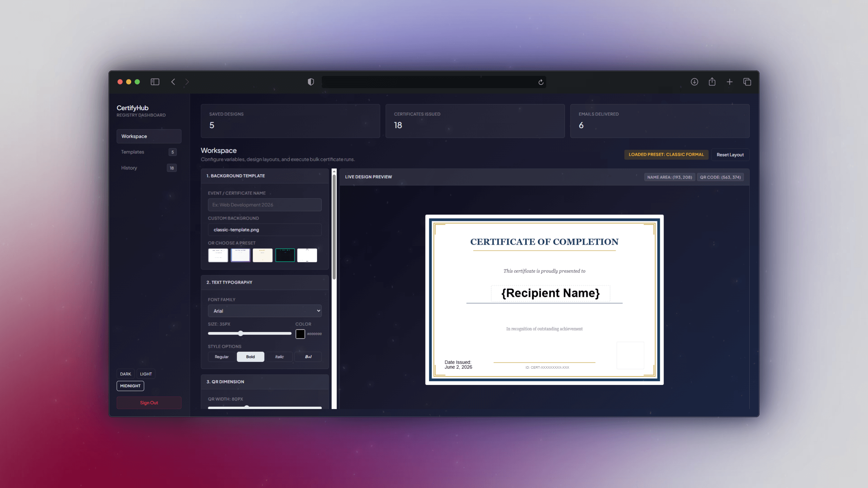The height and width of the screenshot is (488, 868).
Task: Click the Event / Certificate Name field
Action: point(264,205)
